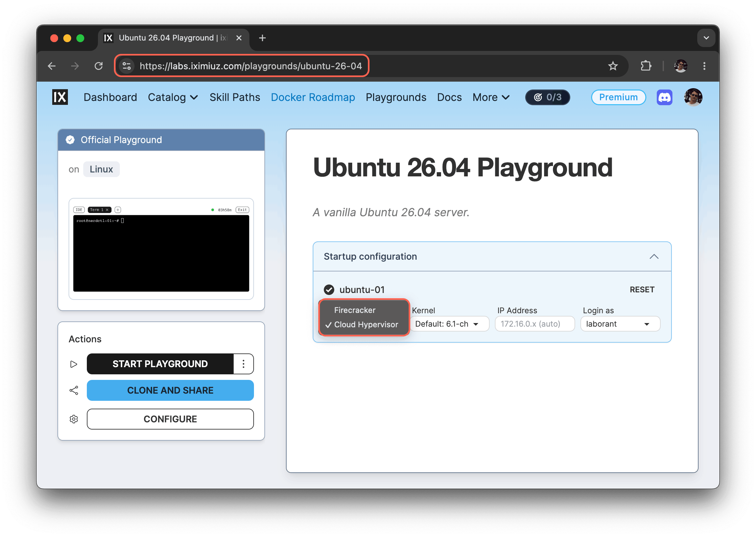Open Skill Paths page
The width and height of the screenshot is (756, 537).
click(x=235, y=97)
